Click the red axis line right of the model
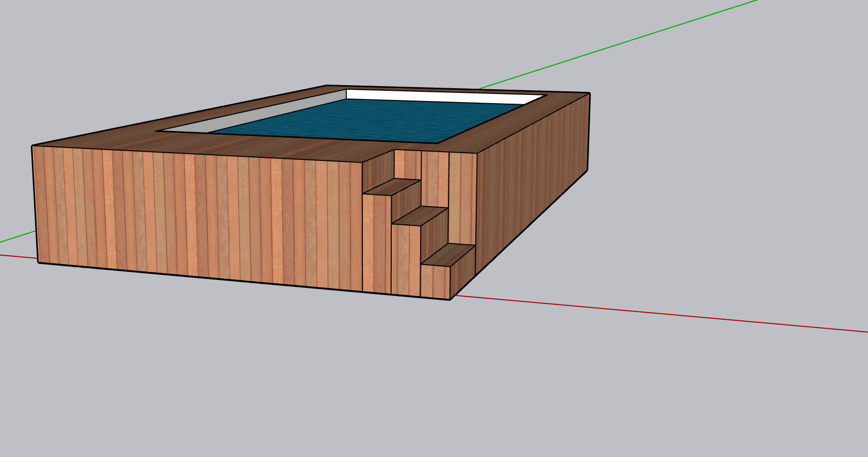This screenshot has width=868, height=457. click(x=670, y=314)
